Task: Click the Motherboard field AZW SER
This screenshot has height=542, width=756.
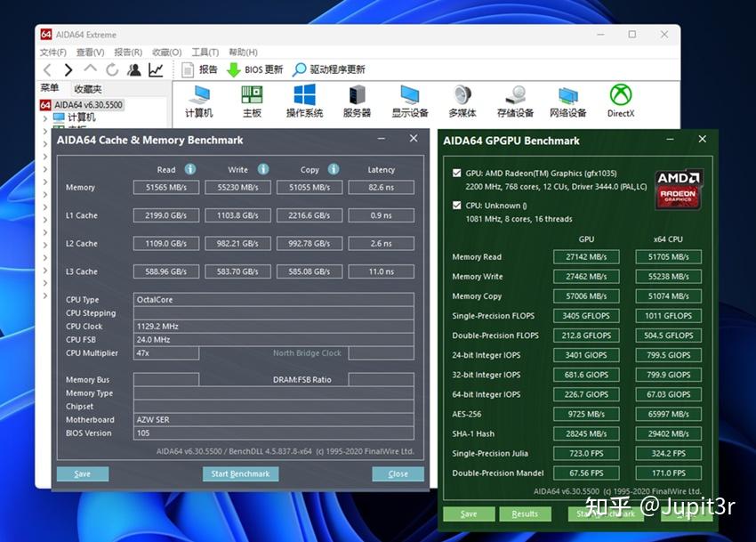Action: point(273,420)
